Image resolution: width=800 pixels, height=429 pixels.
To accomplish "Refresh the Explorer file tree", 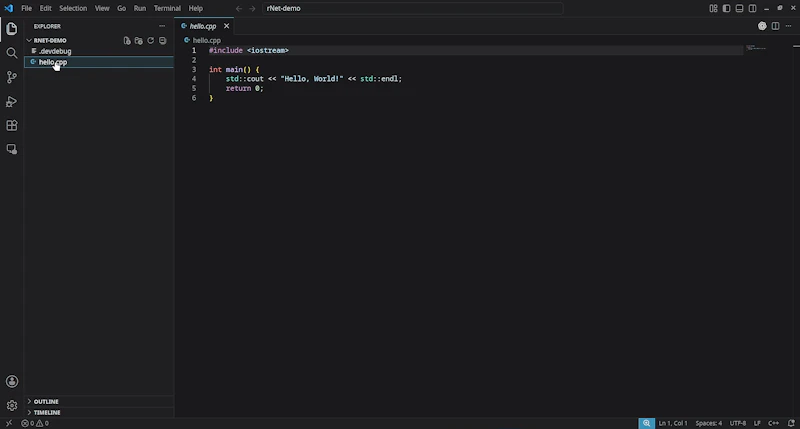I will click(151, 40).
